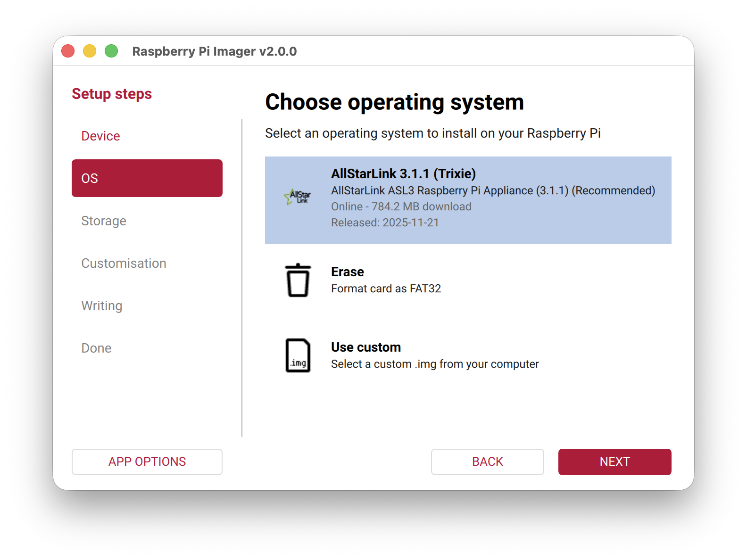Click the AllStarLink star logo icon
The width and height of the screenshot is (747, 560).
click(x=298, y=197)
